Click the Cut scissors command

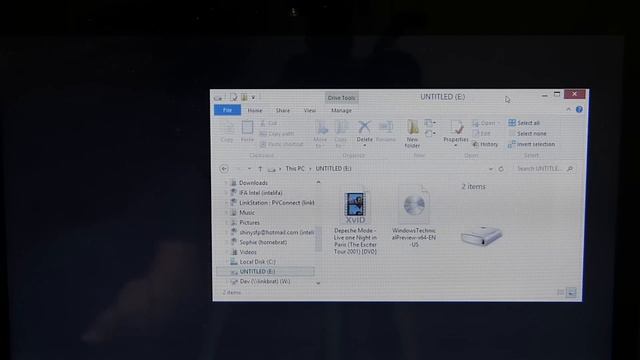269,123
